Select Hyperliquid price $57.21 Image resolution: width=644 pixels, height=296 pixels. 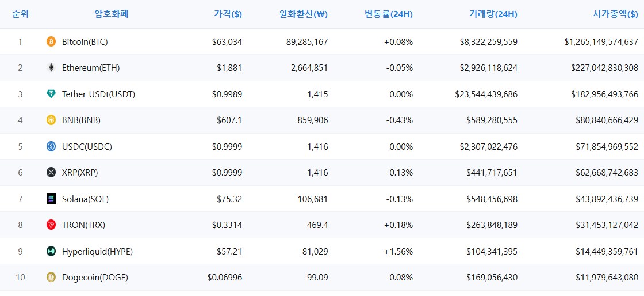click(229, 252)
